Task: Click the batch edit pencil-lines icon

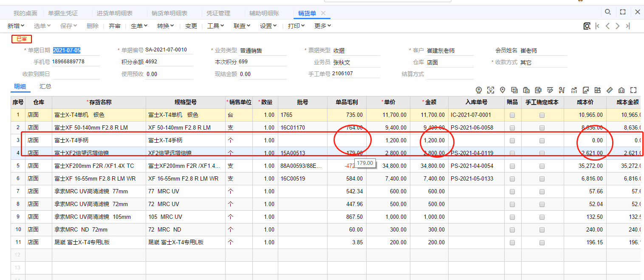Action: [x=550, y=90]
